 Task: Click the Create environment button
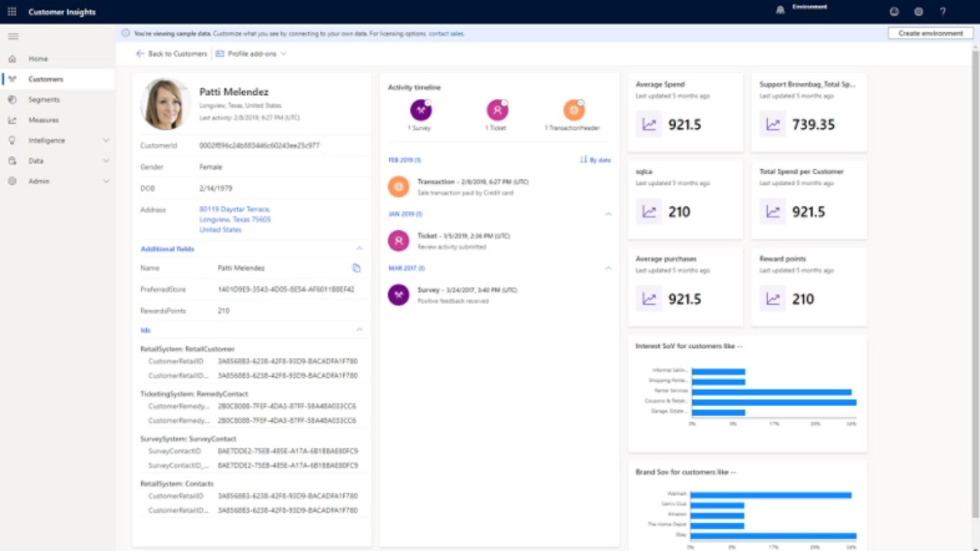(930, 34)
